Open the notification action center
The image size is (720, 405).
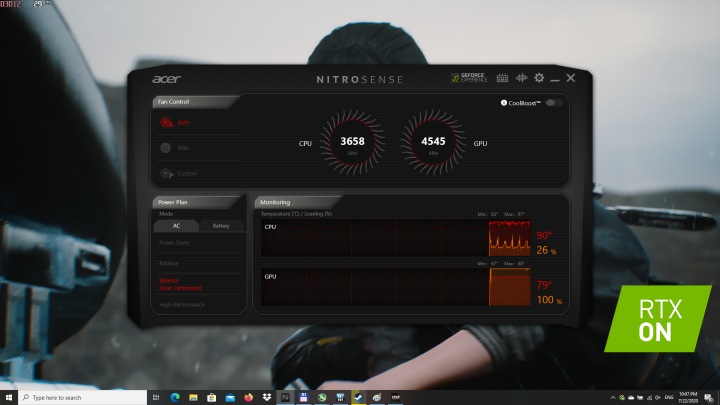coord(709,398)
